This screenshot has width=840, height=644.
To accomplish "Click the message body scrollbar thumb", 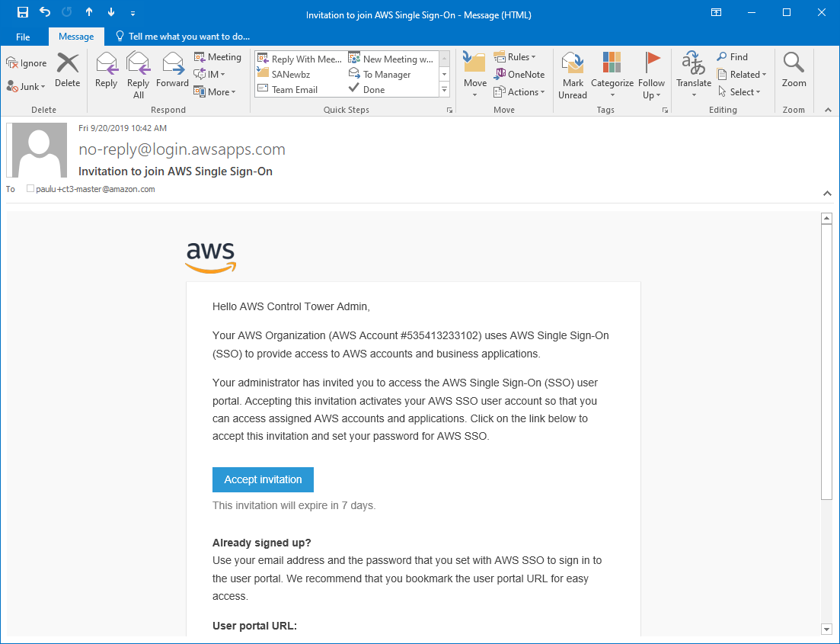I will tap(826, 362).
